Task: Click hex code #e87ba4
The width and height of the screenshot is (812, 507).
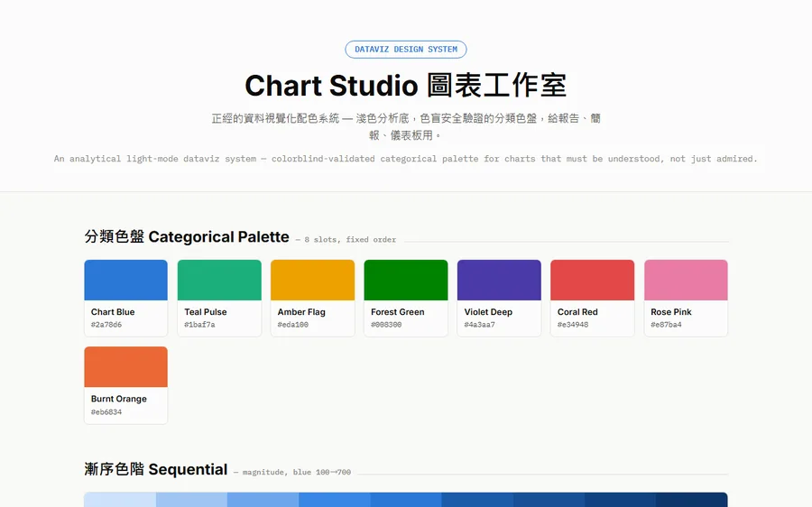Action: pyautogui.click(x=666, y=325)
